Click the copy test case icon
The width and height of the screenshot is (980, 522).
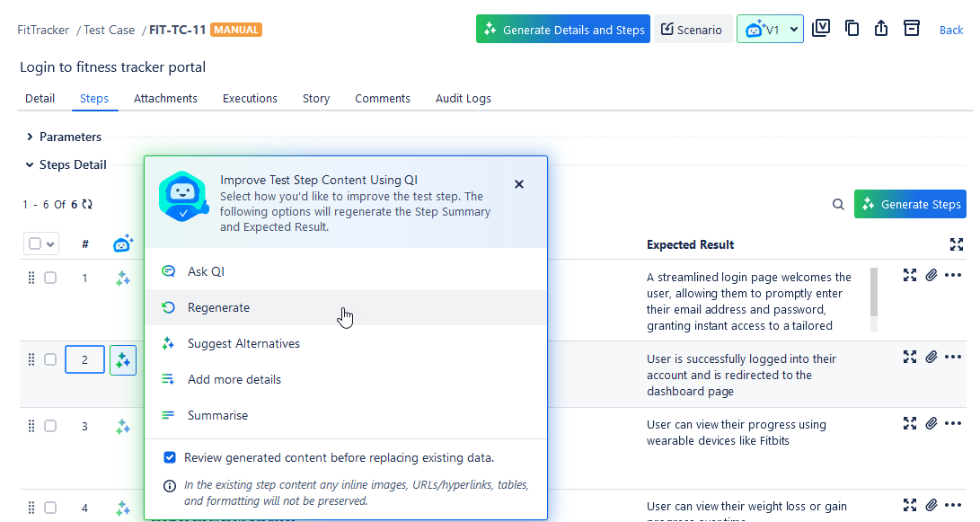[x=852, y=29]
